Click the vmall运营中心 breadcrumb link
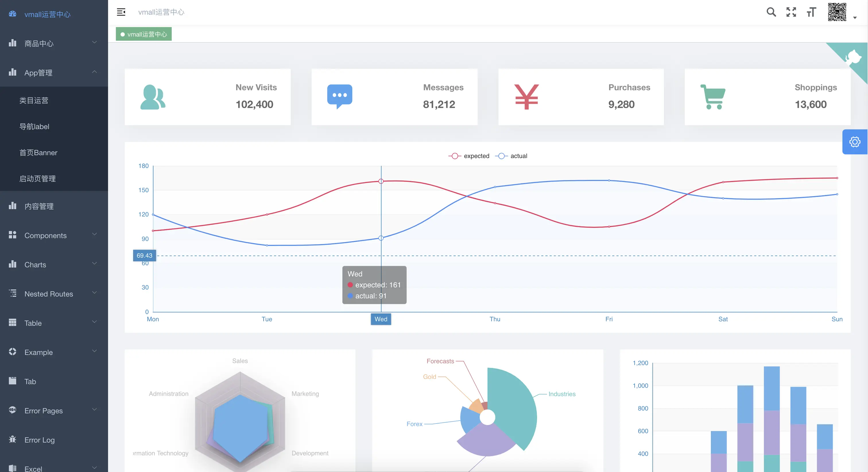This screenshot has width=868, height=472. [161, 12]
